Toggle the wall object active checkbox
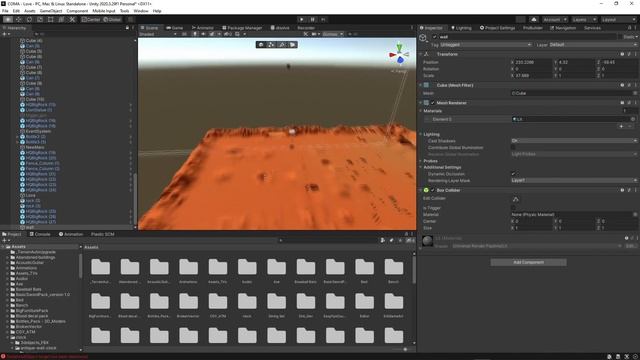 [434, 37]
